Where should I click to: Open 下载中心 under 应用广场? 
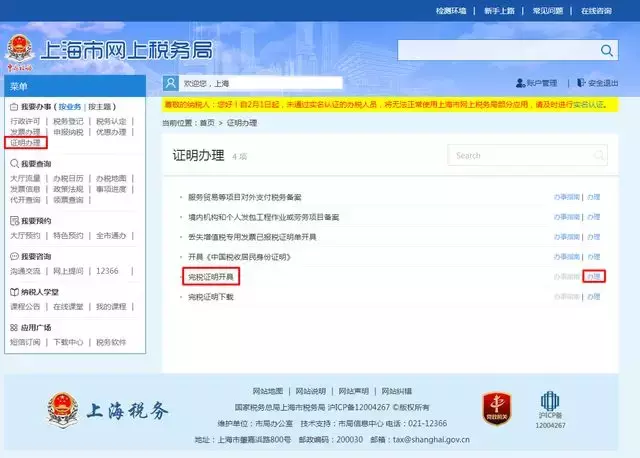click(68, 342)
